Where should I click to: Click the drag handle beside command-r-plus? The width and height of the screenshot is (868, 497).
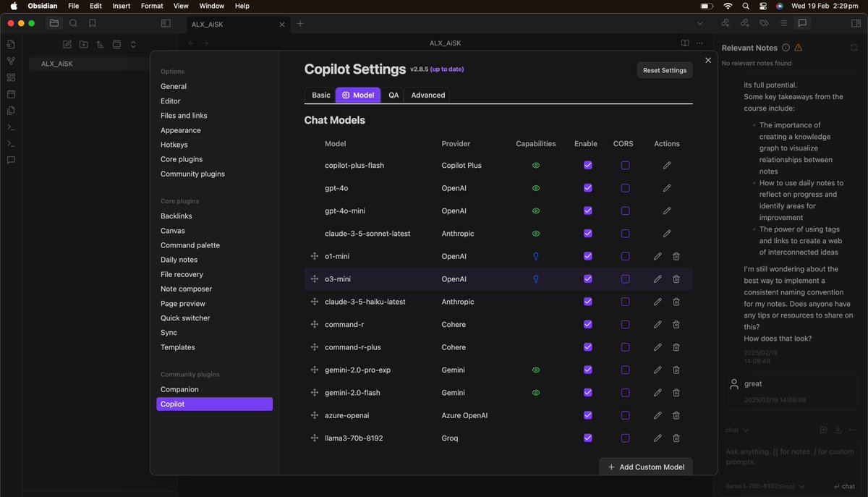click(315, 347)
